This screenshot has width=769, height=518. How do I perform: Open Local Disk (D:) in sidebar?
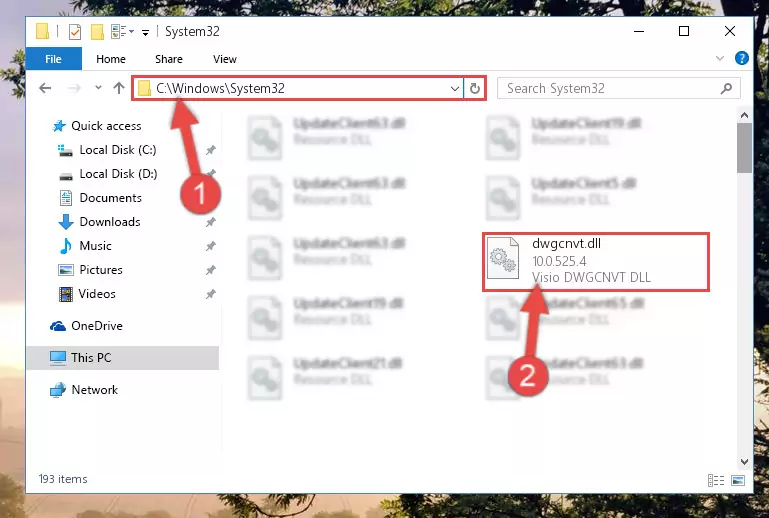118,174
